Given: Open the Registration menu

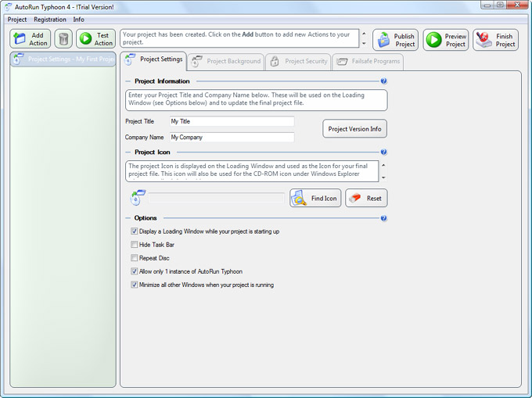Looking at the screenshot, I should [50, 20].
